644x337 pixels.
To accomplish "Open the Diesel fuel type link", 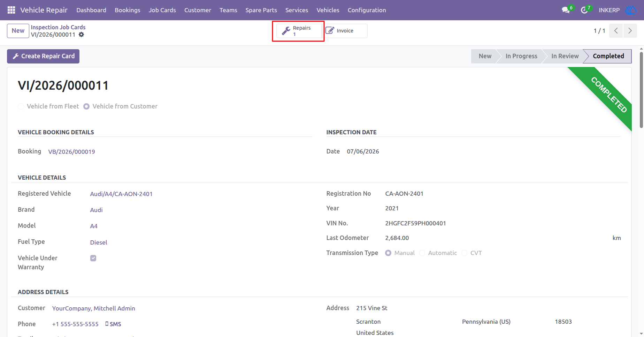I will pos(99,242).
